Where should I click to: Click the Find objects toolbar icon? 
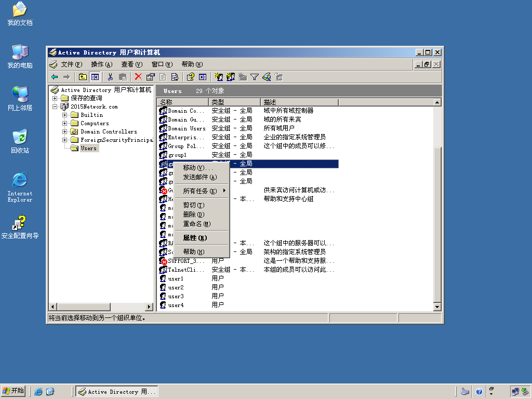point(267,77)
